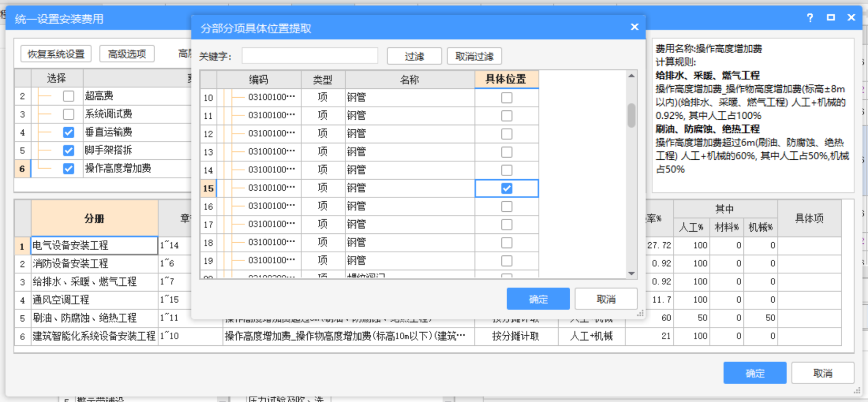
Task: Check the 具体位置 box for row 16
Action: [507, 207]
